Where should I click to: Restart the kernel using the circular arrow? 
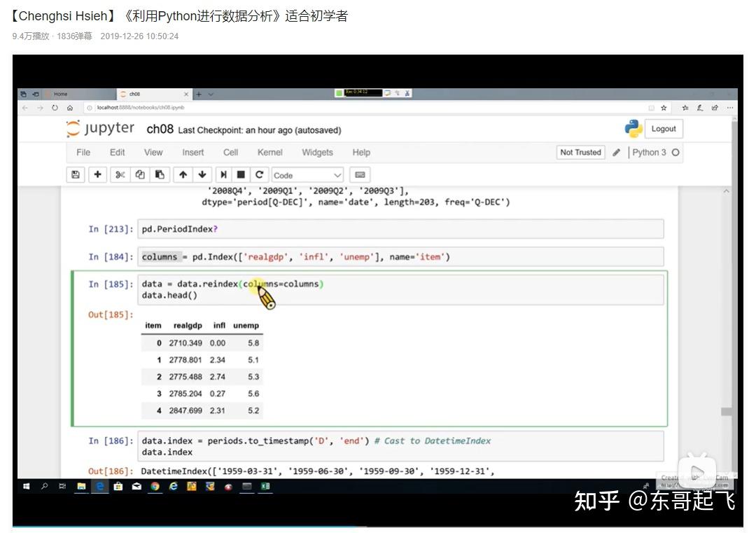pyautogui.click(x=260, y=174)
